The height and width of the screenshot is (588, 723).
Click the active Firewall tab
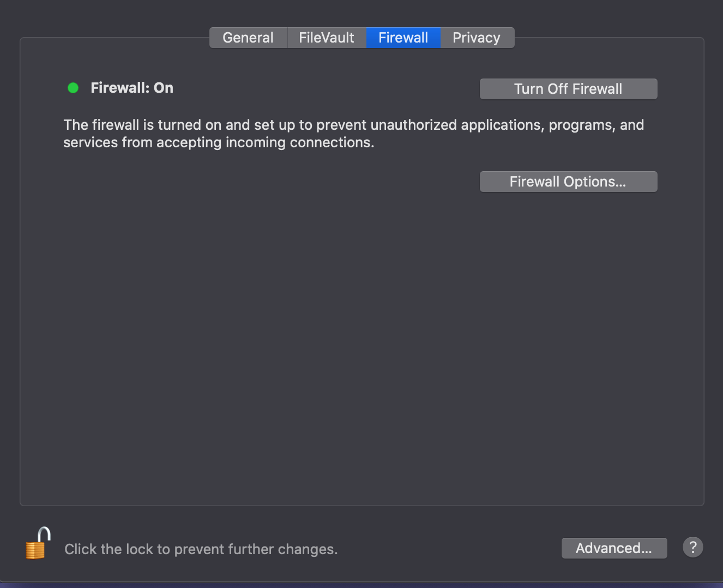tap(403, 38)
